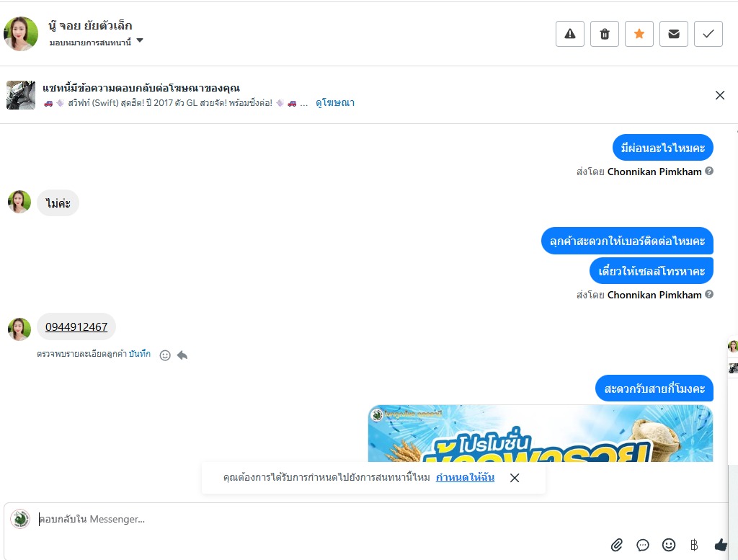Screen dimensions: 738x560
Task: Save customer details via บันทึก link
Action: click(140, 354)
